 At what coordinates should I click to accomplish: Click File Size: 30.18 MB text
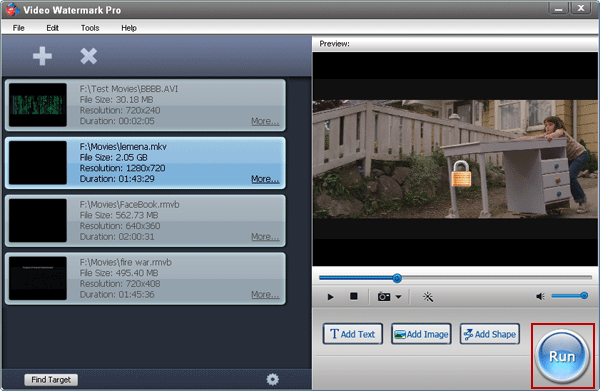pyautogui.click(x=116, y=99)
